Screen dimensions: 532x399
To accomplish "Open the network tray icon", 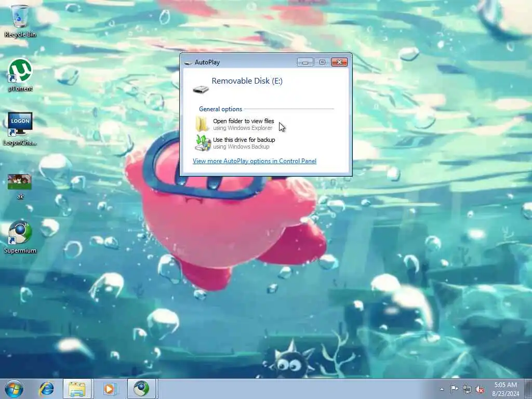I will pos(467,389).
